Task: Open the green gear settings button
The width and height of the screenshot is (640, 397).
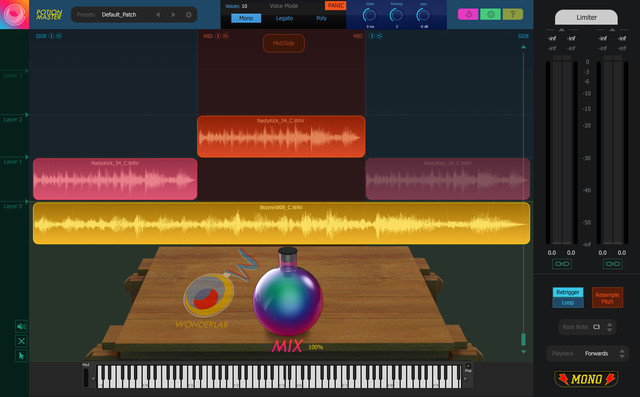Action: pos(491,14)
